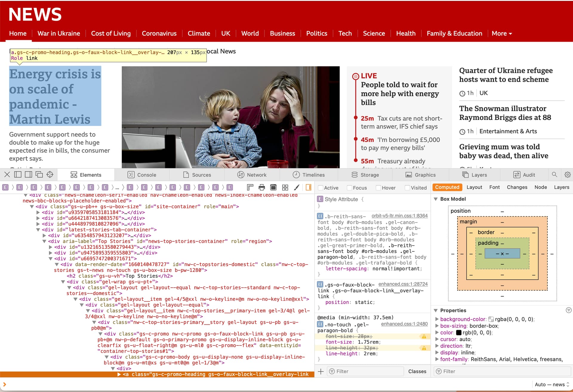Collapse the Box Model section
Screen dimensions: 573x392
click(x=436, y=199)
